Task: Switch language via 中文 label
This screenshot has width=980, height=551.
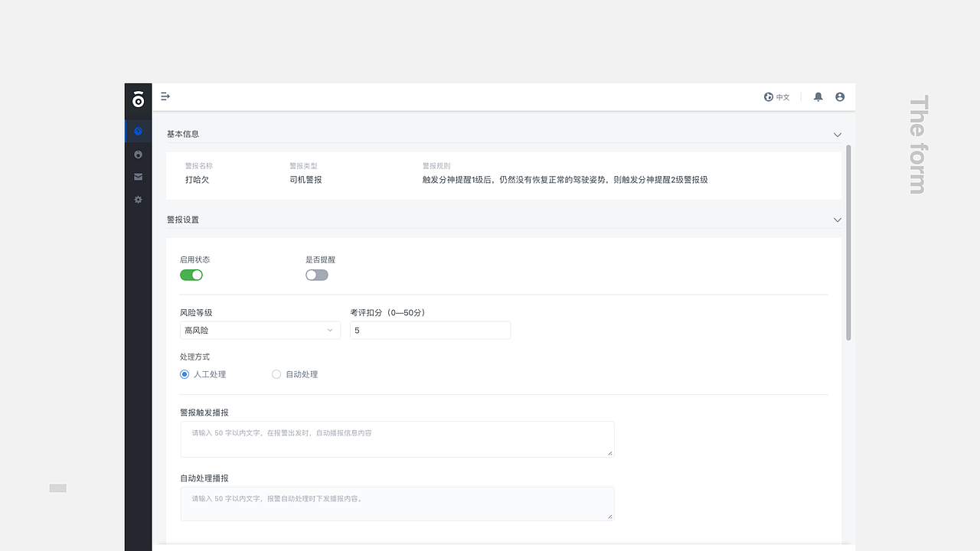Action: point(782,97)
